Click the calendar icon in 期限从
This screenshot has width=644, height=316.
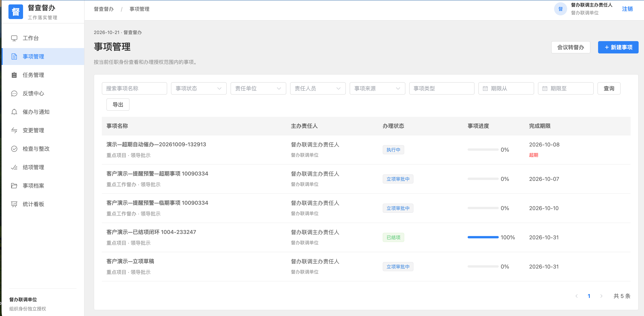(x=485, y=89)
